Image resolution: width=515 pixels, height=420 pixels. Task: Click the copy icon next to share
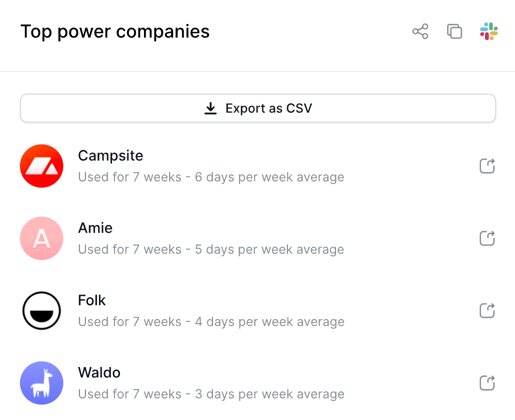(x=454, y=31)
